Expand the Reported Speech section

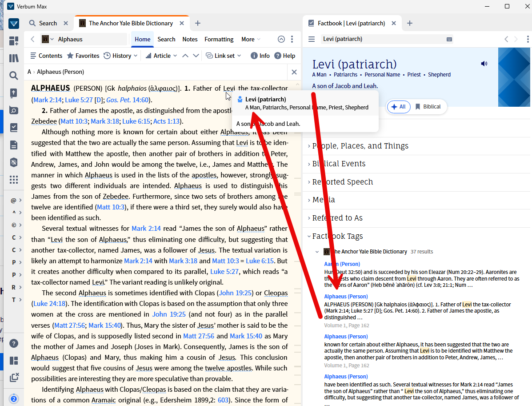(342, 182)
